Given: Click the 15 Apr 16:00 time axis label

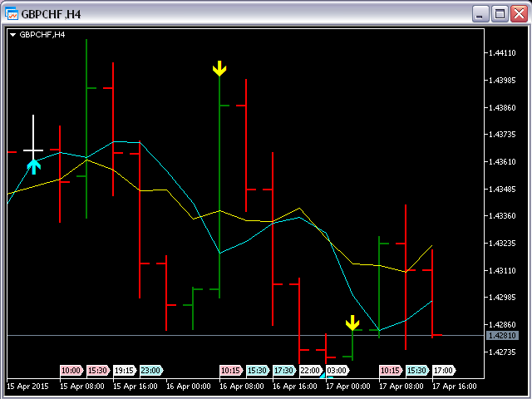Looking at the screenshot, I should (135, 387).
